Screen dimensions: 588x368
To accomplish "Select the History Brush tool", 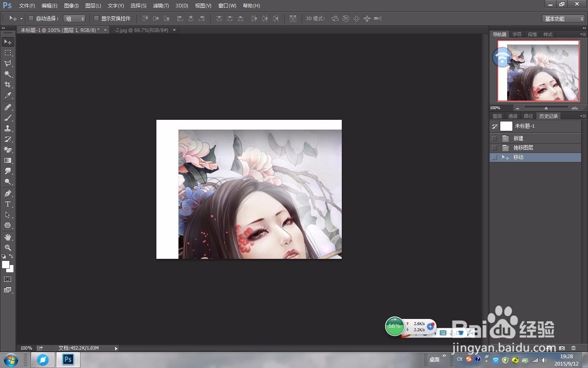I will coord(8,139).
